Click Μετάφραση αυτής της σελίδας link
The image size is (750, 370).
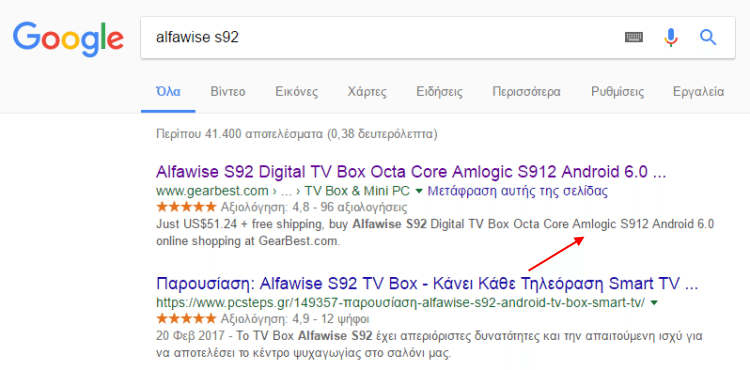518,192
